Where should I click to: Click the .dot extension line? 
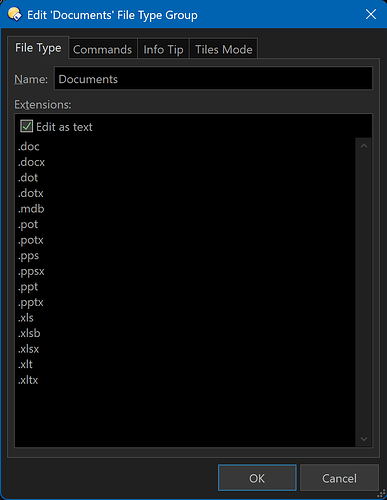point(28,178)
